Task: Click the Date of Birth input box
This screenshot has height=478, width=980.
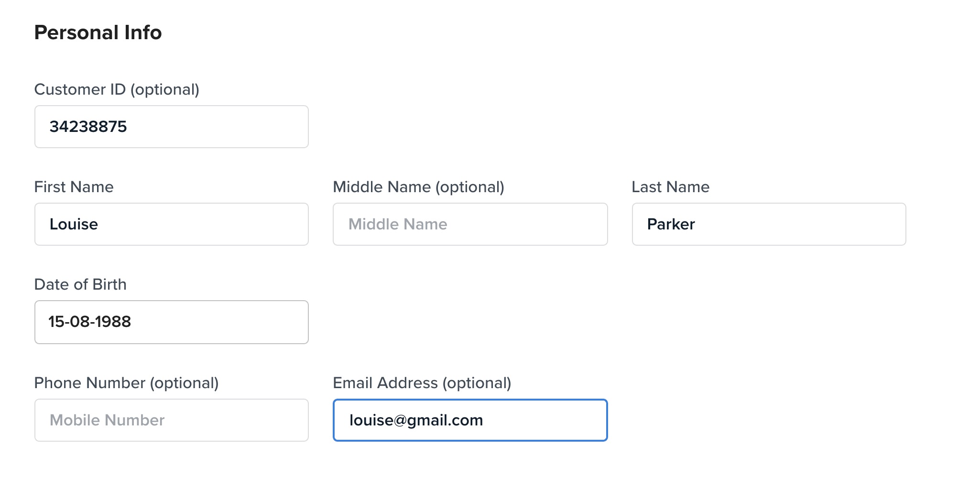Action: pyautogui.click(x=171, y=322)
